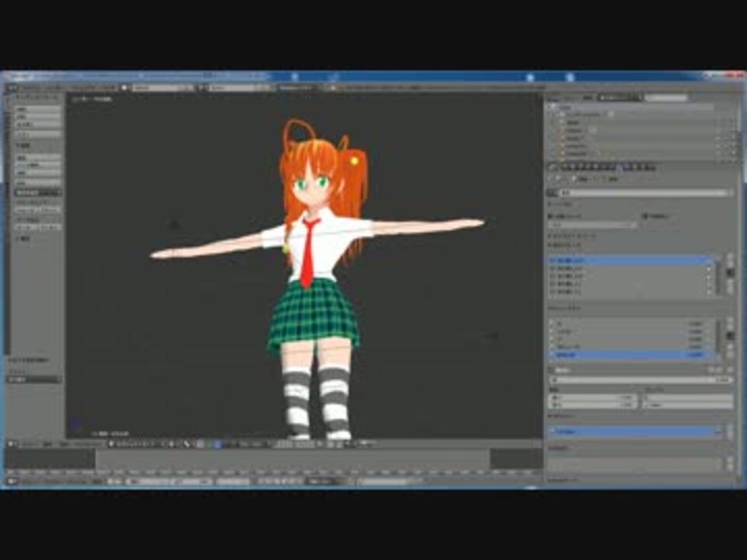Add a UV map with plus button

pyautogui.click(x=731, y=429)
